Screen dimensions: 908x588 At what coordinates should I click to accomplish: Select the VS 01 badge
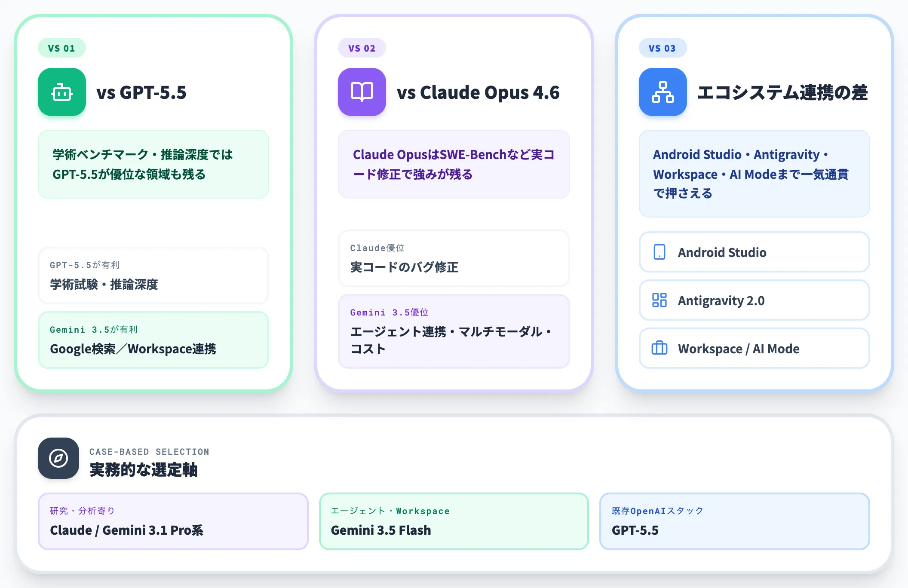[x=62, y=48]
